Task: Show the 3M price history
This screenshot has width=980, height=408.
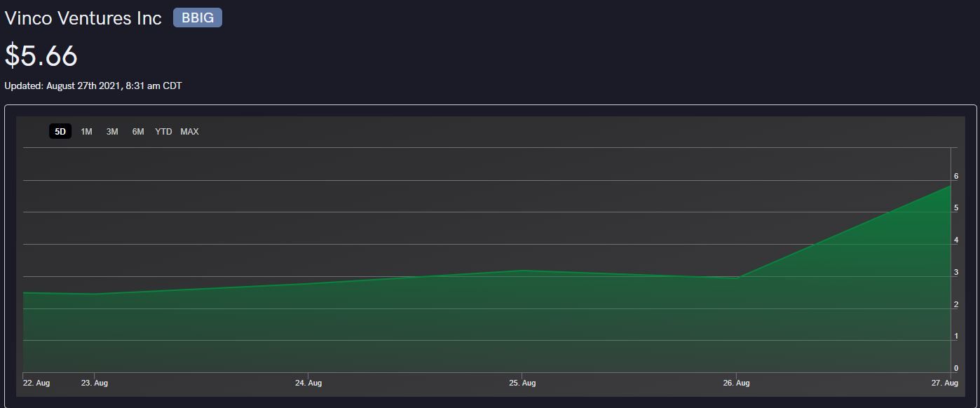Action: pos(112,132)
